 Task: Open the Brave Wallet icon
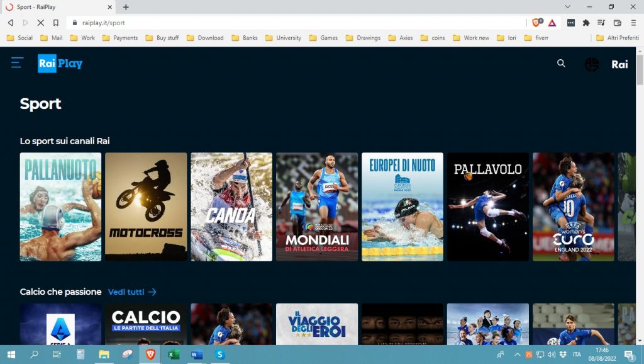(x=618, y=22)
